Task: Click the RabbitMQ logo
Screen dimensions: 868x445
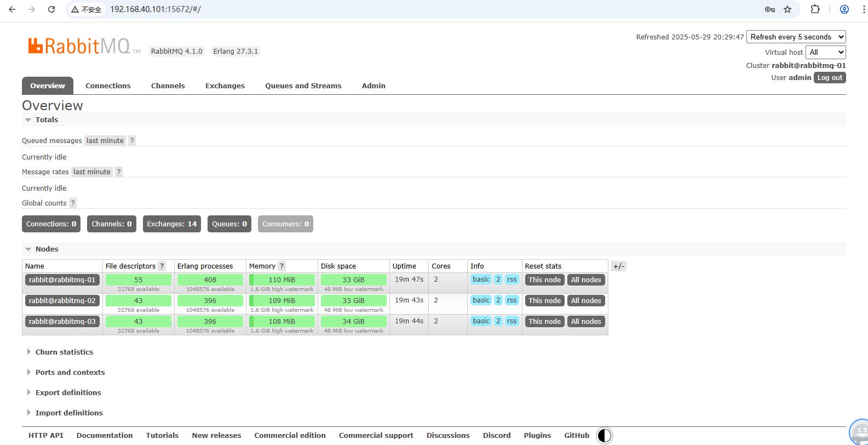Action: pyautogui.click(x=79, y=46)
